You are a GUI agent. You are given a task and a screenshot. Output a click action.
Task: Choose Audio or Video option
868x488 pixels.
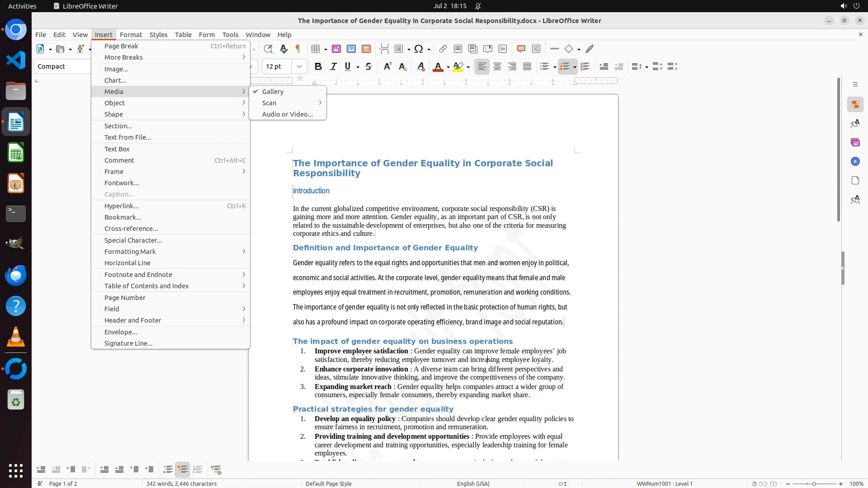click(x=288, y=114)
